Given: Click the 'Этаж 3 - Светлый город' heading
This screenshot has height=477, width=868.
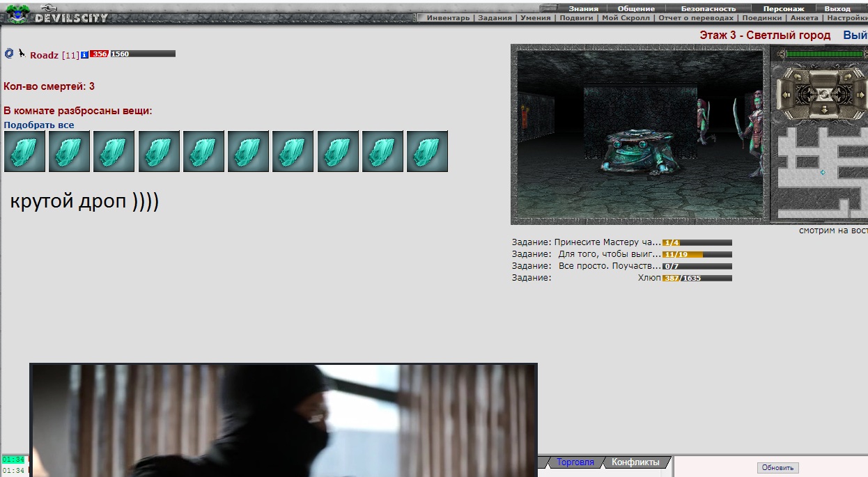Looking at the screenshot, I should tap(765, 36).
